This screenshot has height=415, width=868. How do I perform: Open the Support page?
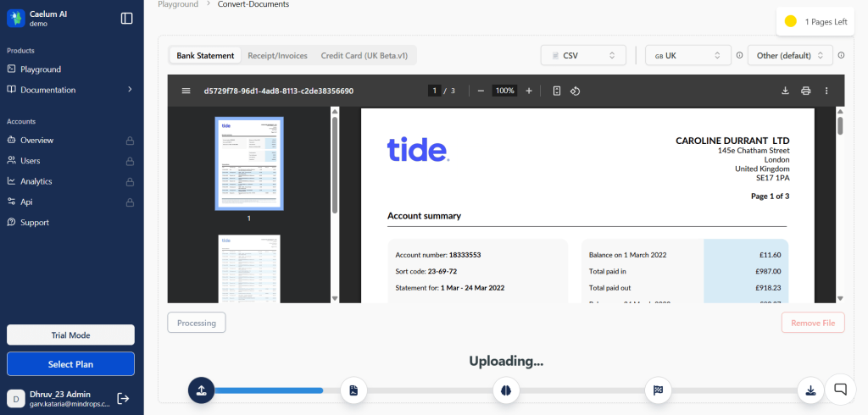34,223
